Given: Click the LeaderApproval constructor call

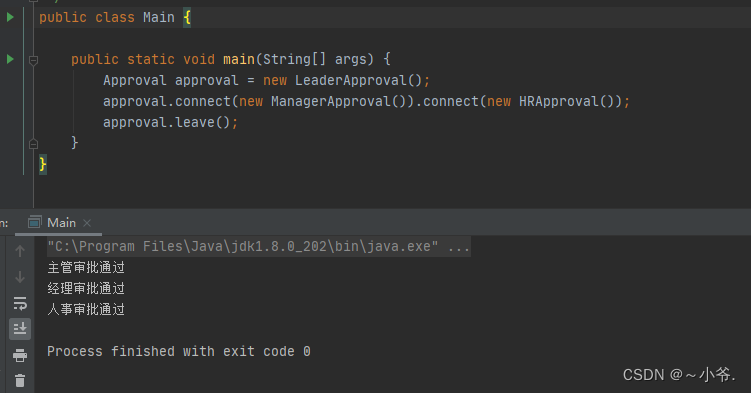Looking at the screenshot, I should [x=358, y=80].
